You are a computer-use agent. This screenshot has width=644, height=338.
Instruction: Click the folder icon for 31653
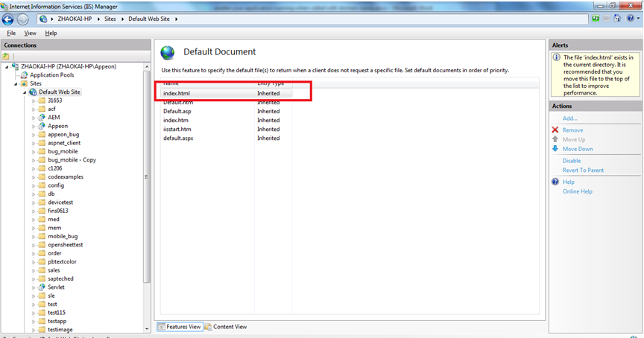[42, 100]
